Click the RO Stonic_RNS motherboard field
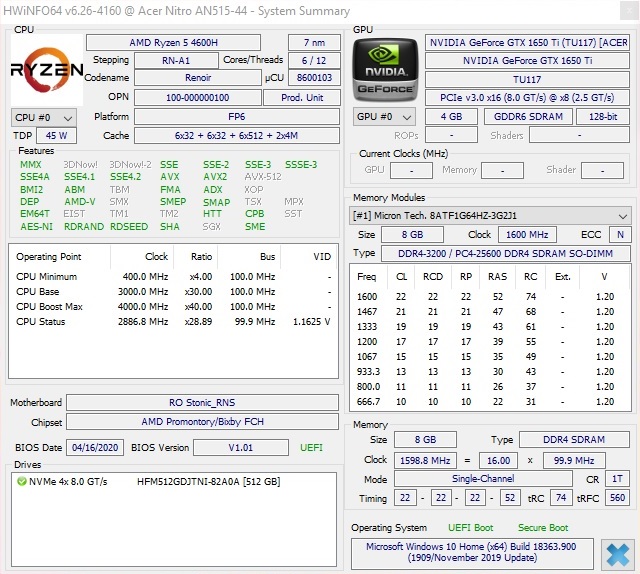Viewport: 640px width, 574px height. pyautogui.click(x=202, y=403)
